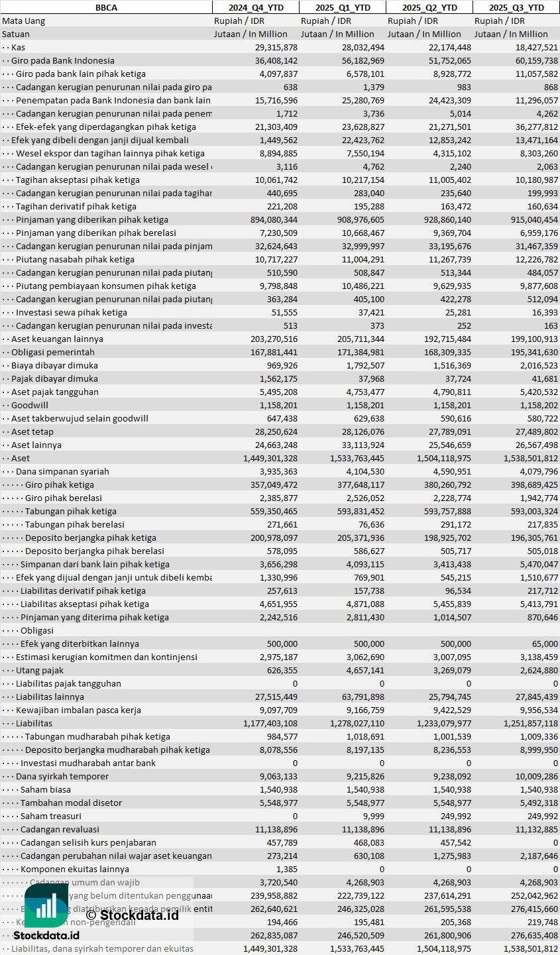Image resolution: width=560 pixels, height=955 pixels.
Task: Click Tambahan modal disetor label
Action: pos(71,803)
